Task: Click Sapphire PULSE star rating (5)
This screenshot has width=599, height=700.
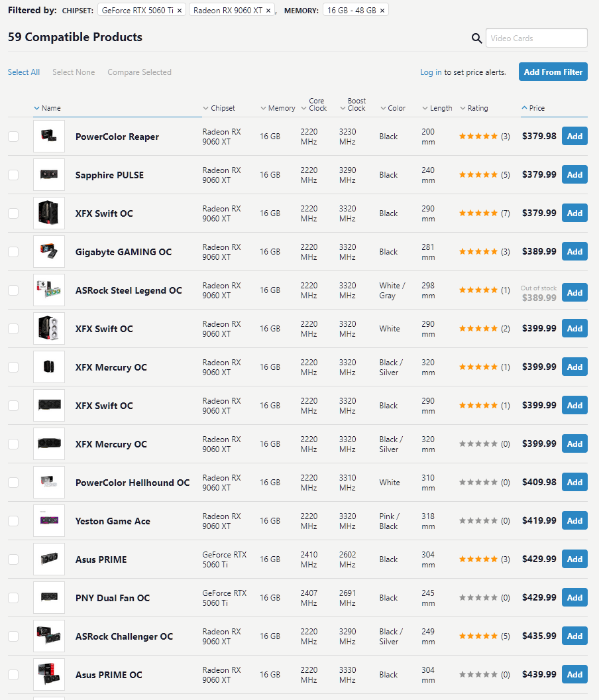Action: 478,174
